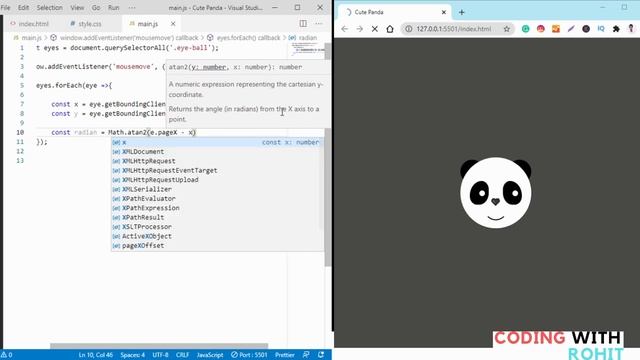Choose XMLDocument from suggestions

[x=217, y=151]
